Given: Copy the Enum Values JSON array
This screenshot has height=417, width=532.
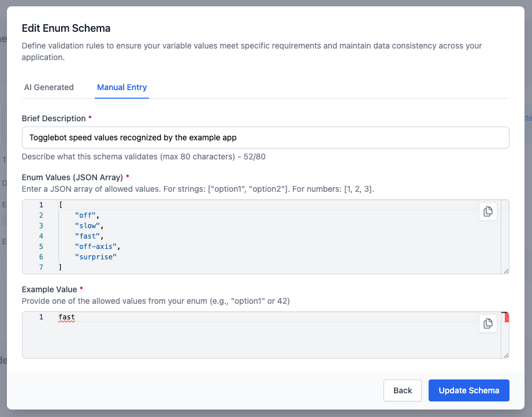Looking at the screenshot, I should [488, 211].
